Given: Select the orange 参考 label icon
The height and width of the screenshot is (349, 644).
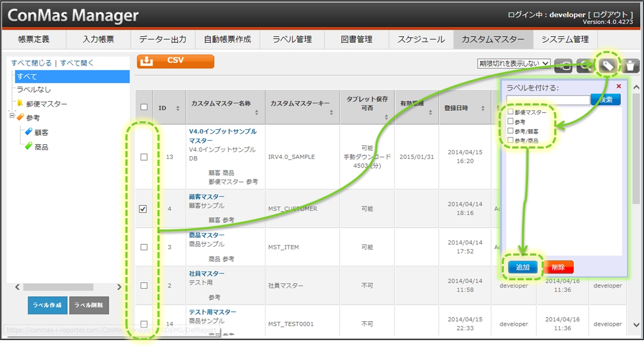Looking at the screenshot, I should tap(20, 118).
